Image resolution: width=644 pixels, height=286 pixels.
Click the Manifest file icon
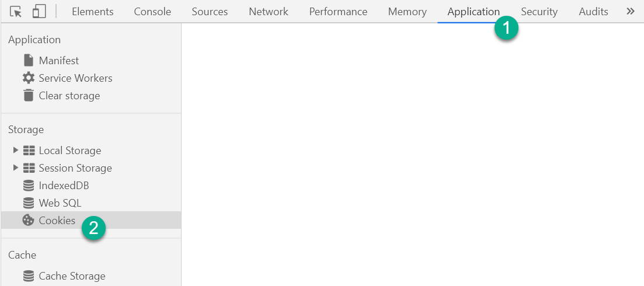29,60
